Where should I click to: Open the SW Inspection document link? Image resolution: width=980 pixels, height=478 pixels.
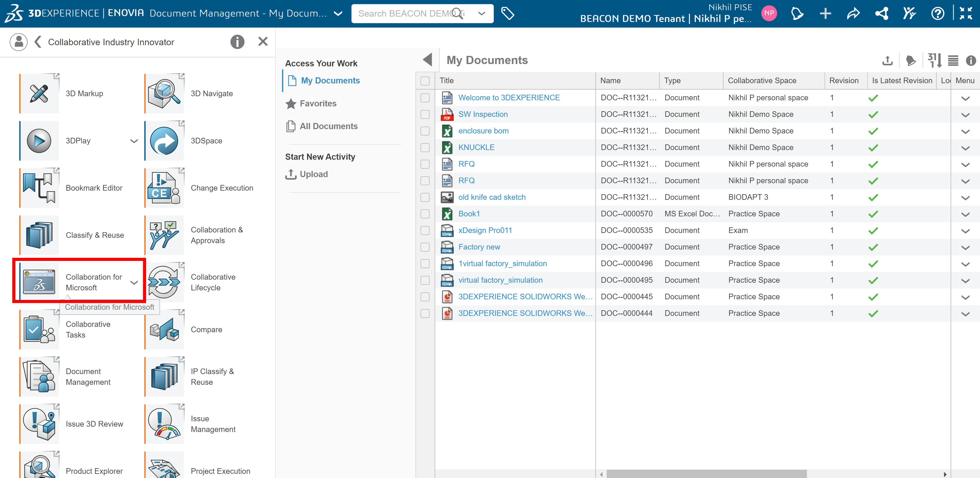(x=483, y=114)
